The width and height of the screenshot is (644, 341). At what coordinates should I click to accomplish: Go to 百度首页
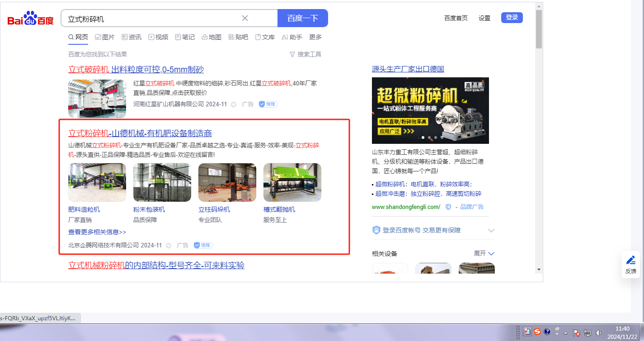pos(456,18)
